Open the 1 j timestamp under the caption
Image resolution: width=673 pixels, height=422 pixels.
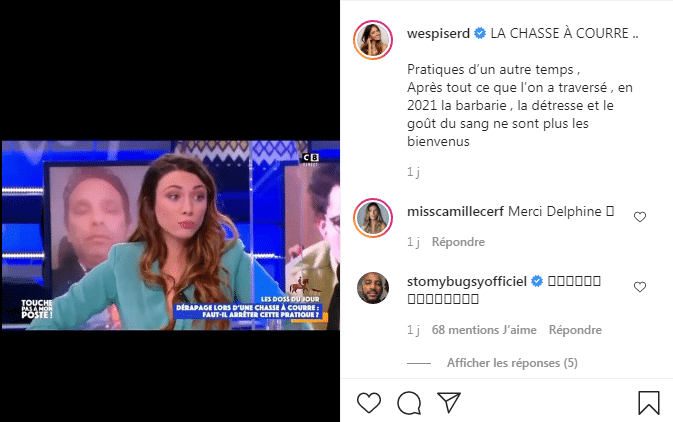[413, 172]
